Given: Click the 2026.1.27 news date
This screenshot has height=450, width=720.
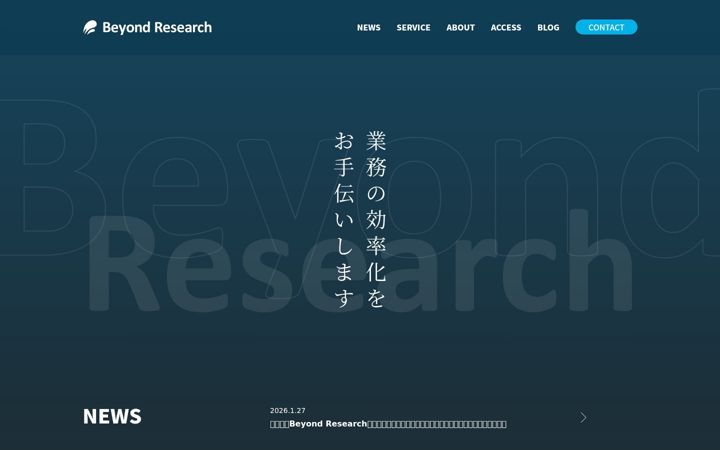Looking at the screenshot, I should click(x=287, y=411).
